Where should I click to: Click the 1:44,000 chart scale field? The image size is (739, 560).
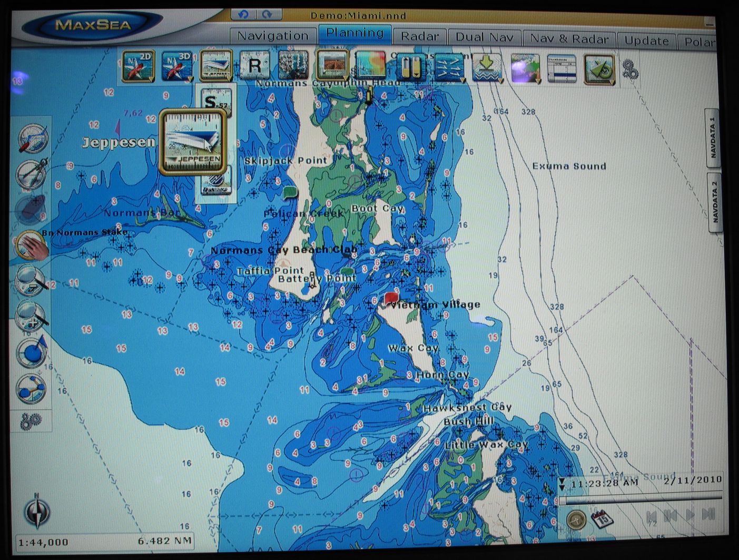coord(43,542)
